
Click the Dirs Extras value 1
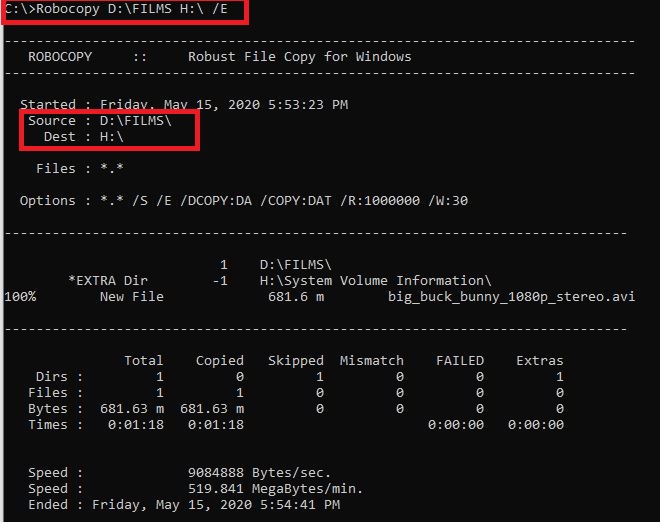point(560,377)
